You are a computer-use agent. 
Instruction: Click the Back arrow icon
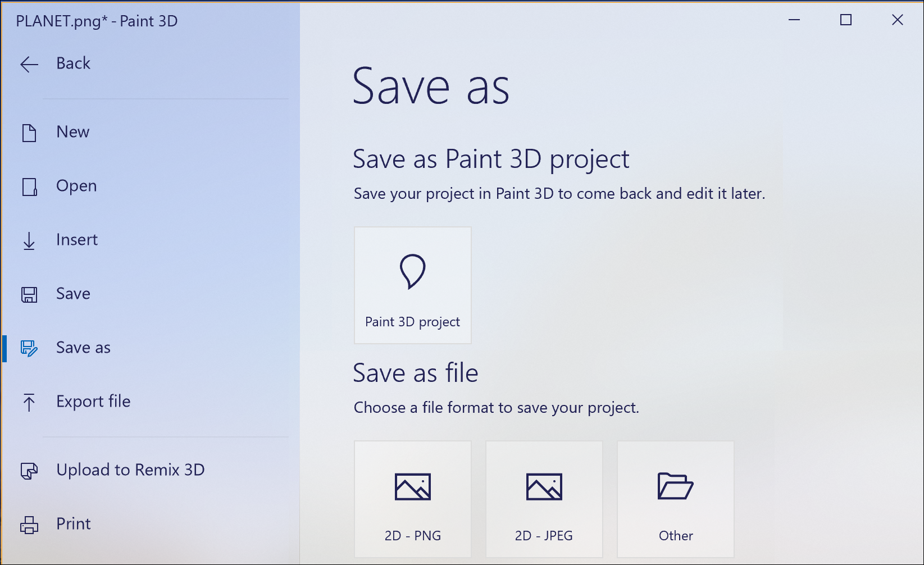click(29, 64)
